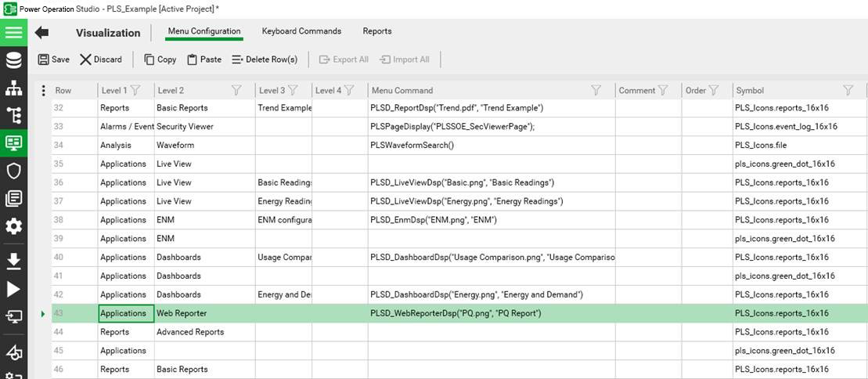Click the "Alarms / Event" Level 1 cell
868x379 pixels.
tap(126, 126)
